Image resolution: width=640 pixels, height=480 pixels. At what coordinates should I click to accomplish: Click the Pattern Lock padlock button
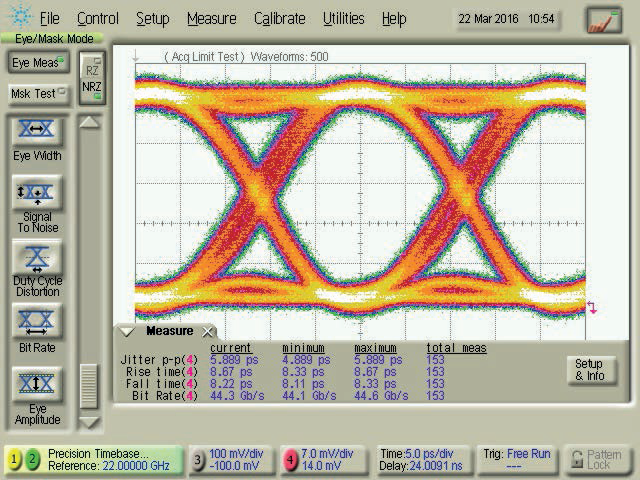600,460
